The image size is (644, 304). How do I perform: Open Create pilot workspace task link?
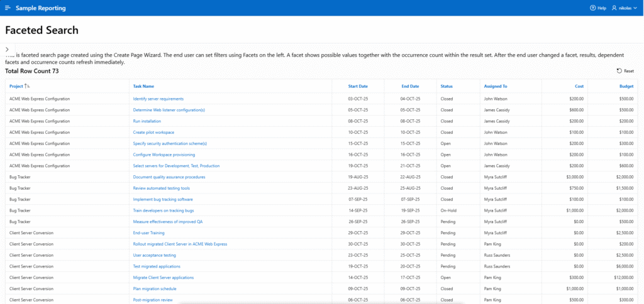pyautogui.click(x=153, y=133)
